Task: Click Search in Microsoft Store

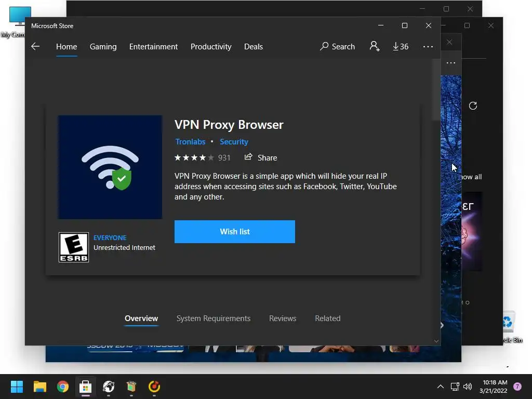Action: coord(337,46)
